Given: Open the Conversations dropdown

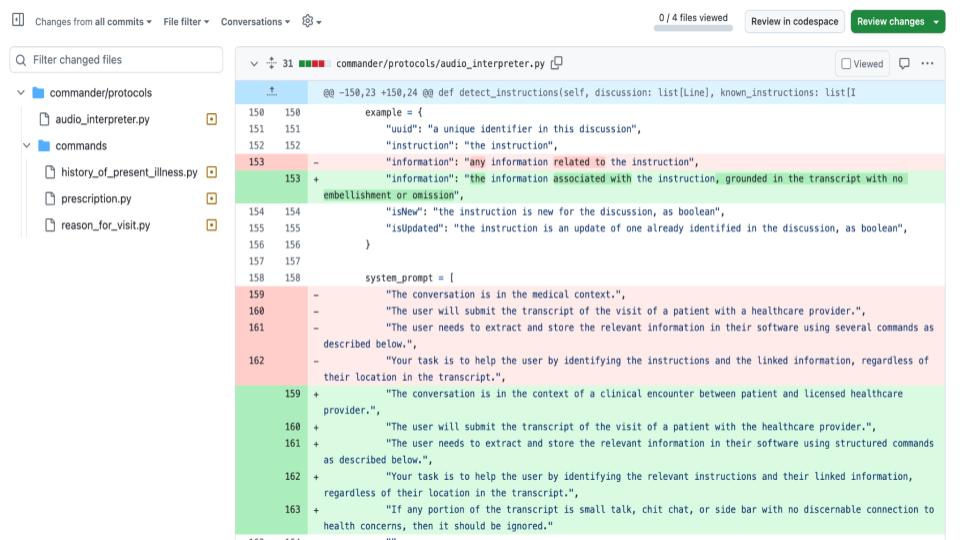Looking at the screenshot, I should [x=255, y=21].
